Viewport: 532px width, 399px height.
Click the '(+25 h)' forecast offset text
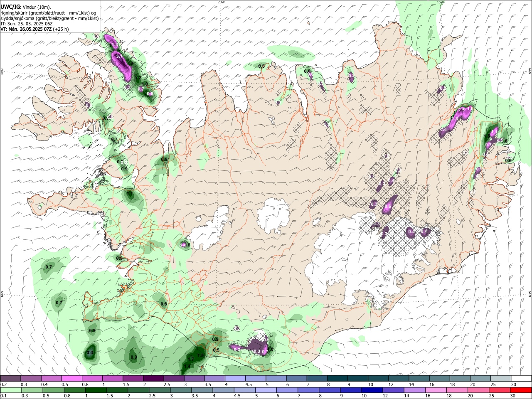(x=61, y=29)
